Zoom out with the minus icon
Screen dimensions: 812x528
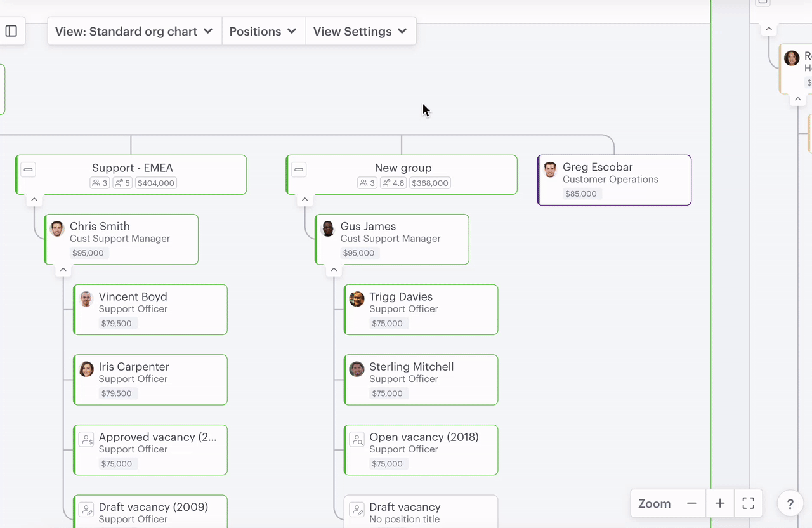[691, 503]
